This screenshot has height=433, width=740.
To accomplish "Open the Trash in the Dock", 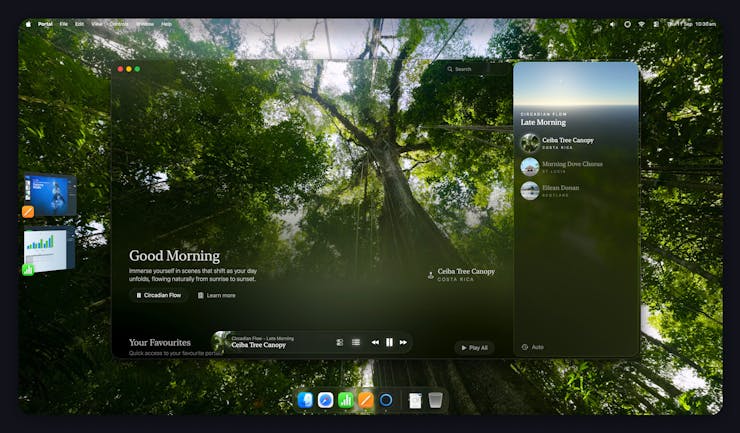I will 435,400.
